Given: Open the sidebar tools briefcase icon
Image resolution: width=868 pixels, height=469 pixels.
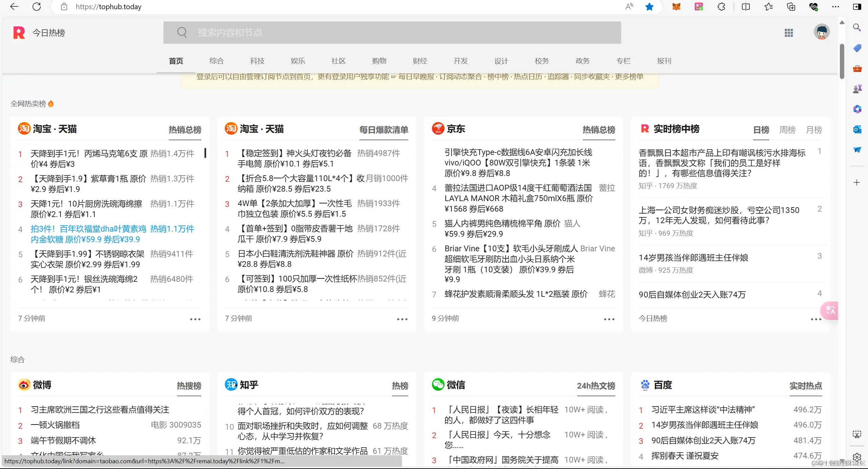Looking at the screenshot, I should click(857, 69).
